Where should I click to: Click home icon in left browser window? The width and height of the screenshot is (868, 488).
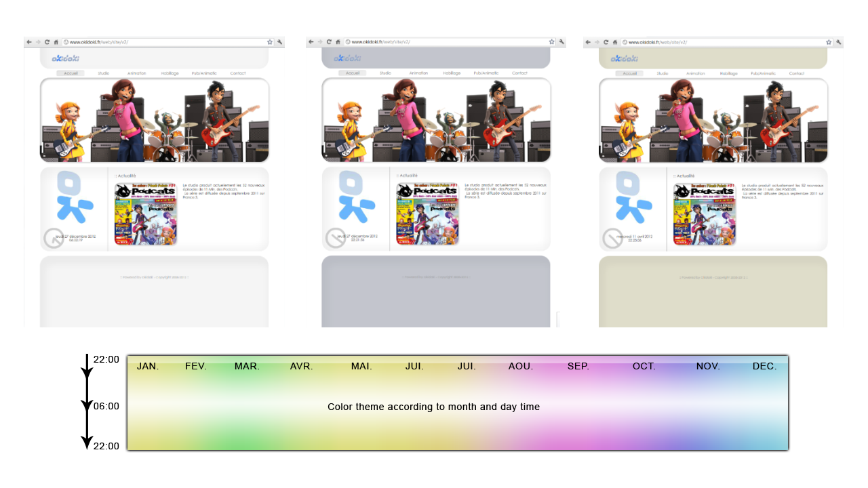[x=56, y=42]
